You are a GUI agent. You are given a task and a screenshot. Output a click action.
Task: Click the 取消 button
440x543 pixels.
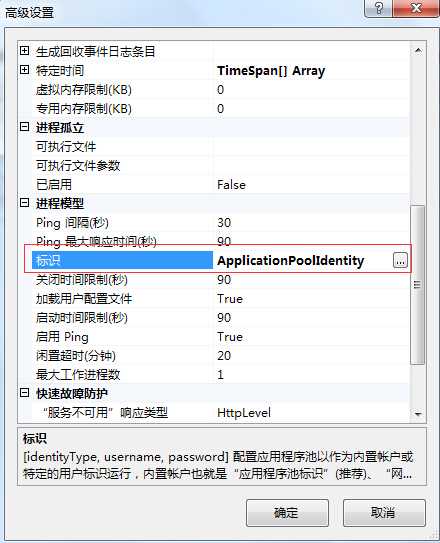pos(384,513)
